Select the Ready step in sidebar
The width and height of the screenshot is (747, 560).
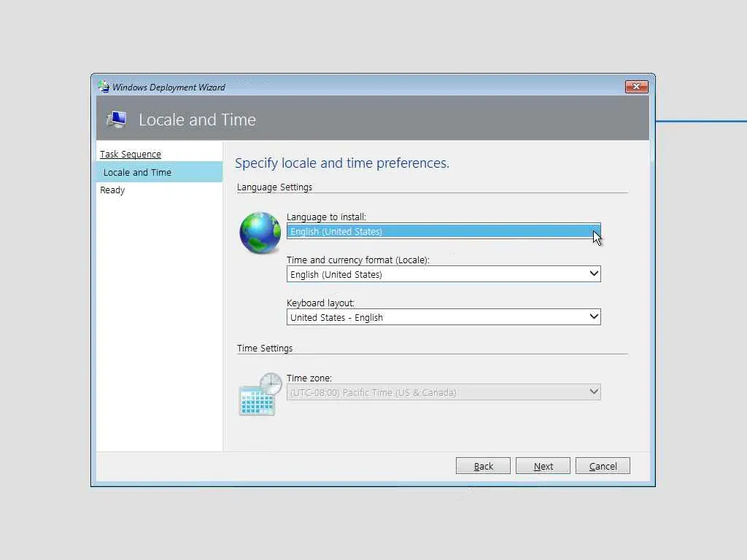(x=112, y=190)
